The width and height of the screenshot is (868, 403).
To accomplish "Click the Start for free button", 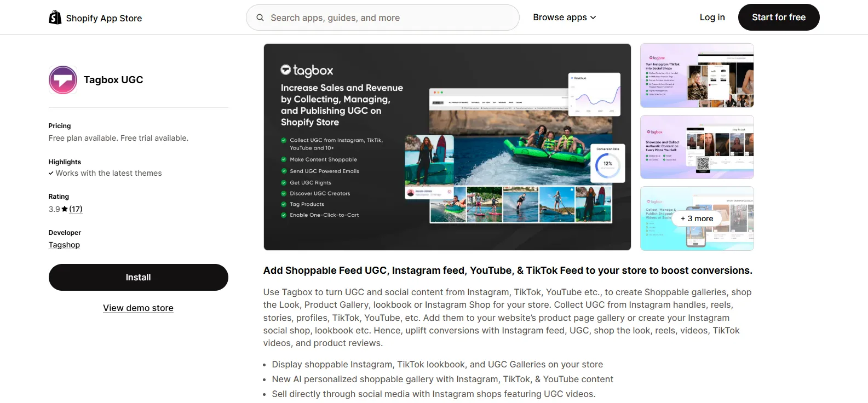I will pyautogui.click(x=778, y=18).
